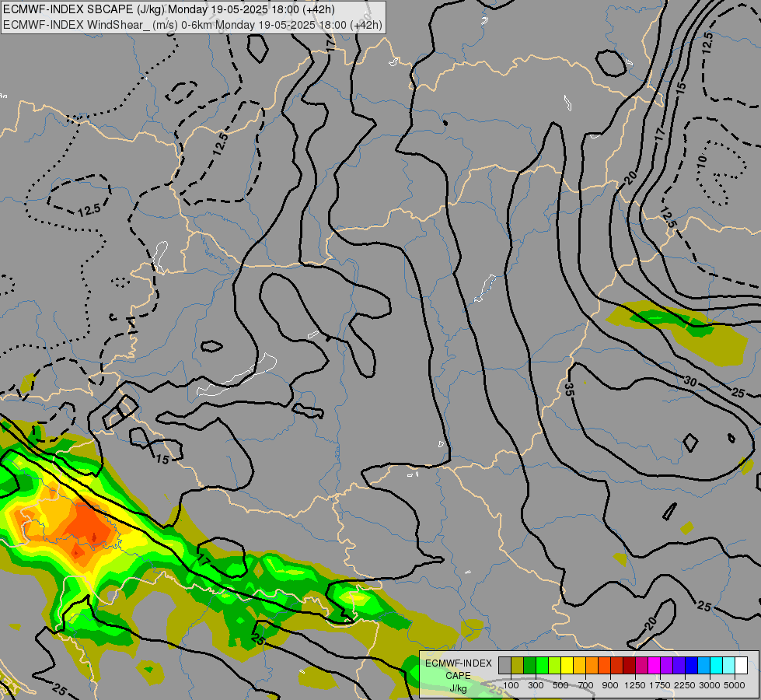This screenshot has width=761, height=700.
Task: Pick the lime yellow-green legend swatch
Action: 555,666
